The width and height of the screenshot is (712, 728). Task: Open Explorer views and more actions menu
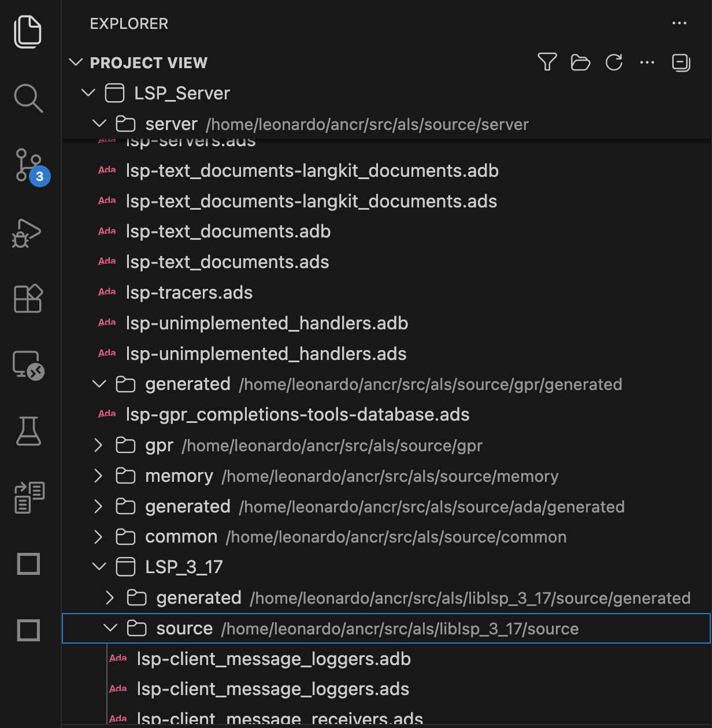point(680,23)
